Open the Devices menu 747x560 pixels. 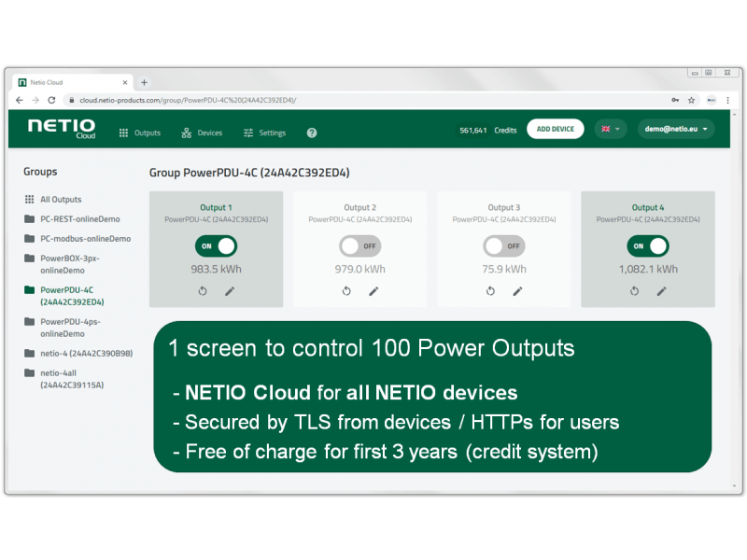click(202, 133)
